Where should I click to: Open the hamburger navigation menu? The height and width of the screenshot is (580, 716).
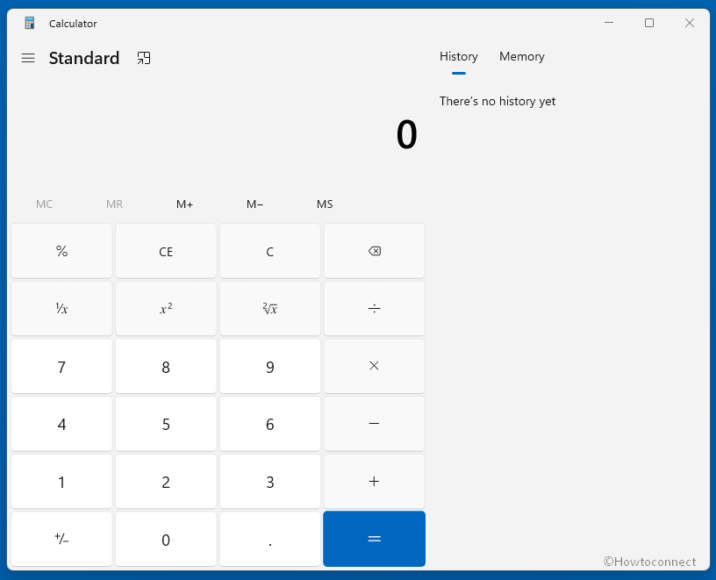pyautogui.click(x=28, y=58)
